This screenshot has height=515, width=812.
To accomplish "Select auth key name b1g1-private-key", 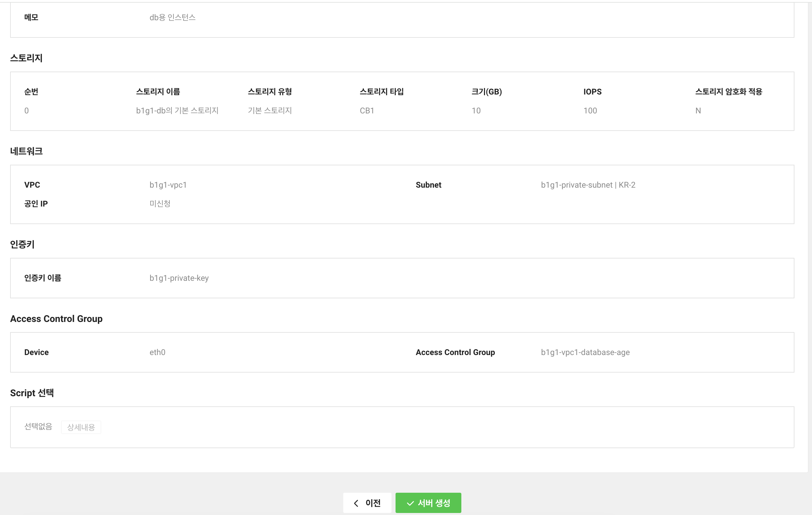I will tap(179, 278).
